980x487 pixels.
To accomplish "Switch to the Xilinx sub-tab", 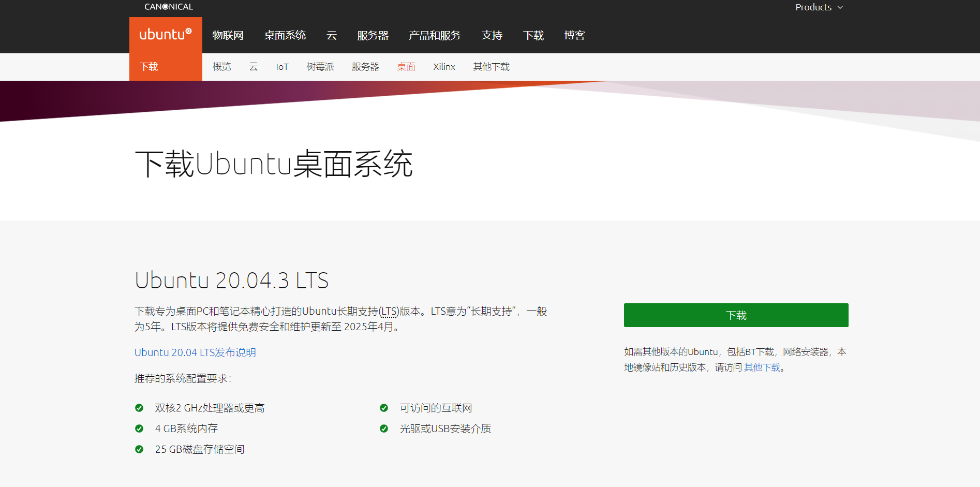I will [x=444, y=67].
